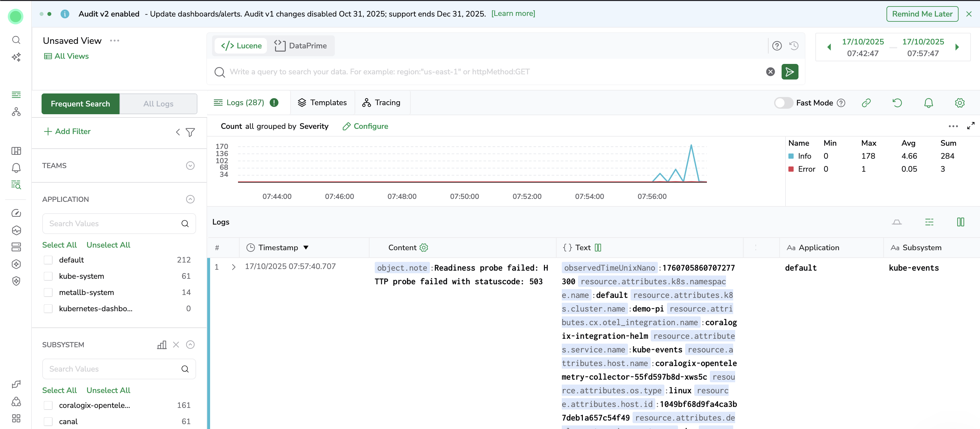Viewport: 980px width, 429px height.
Task: Click the Content column gear icon
Action: [x=424, y=248]
